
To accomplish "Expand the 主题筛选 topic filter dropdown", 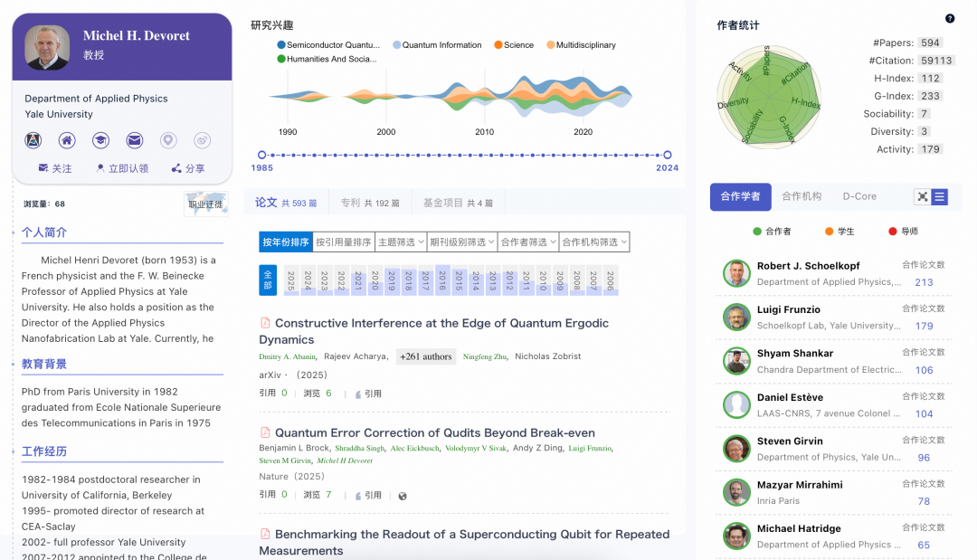I will tap(401, 242).
